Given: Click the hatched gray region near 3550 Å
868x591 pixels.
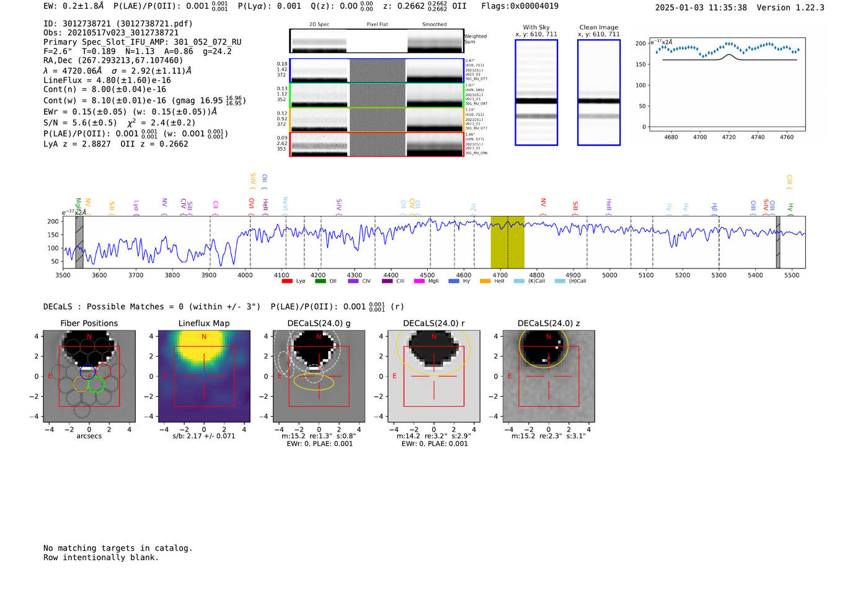Looking at the screenshot, I should point(79,242).
